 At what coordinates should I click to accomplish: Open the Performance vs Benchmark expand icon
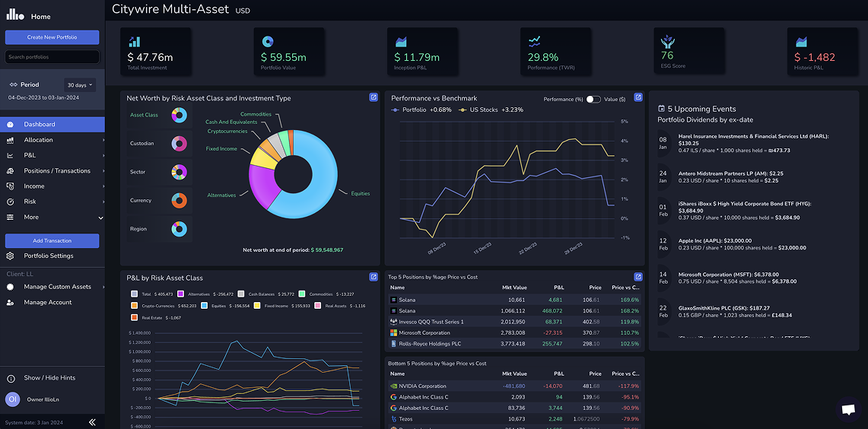point(638,97)
